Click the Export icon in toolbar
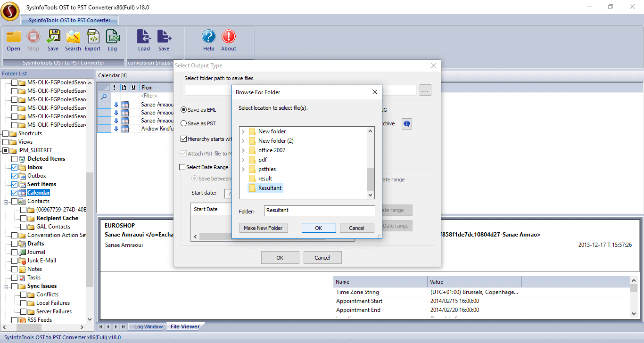This screenshot has height=343, width=644. [x=93, y=37]
